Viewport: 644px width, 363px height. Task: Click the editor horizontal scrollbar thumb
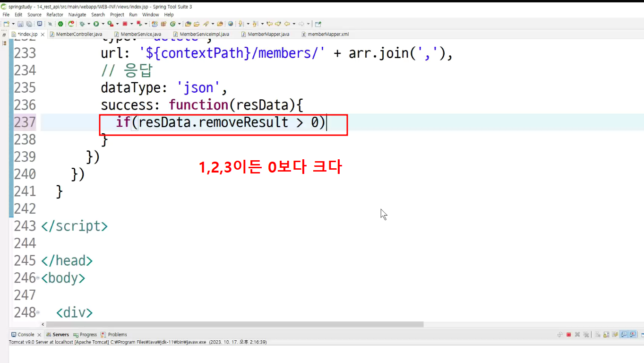coord(234,324)
